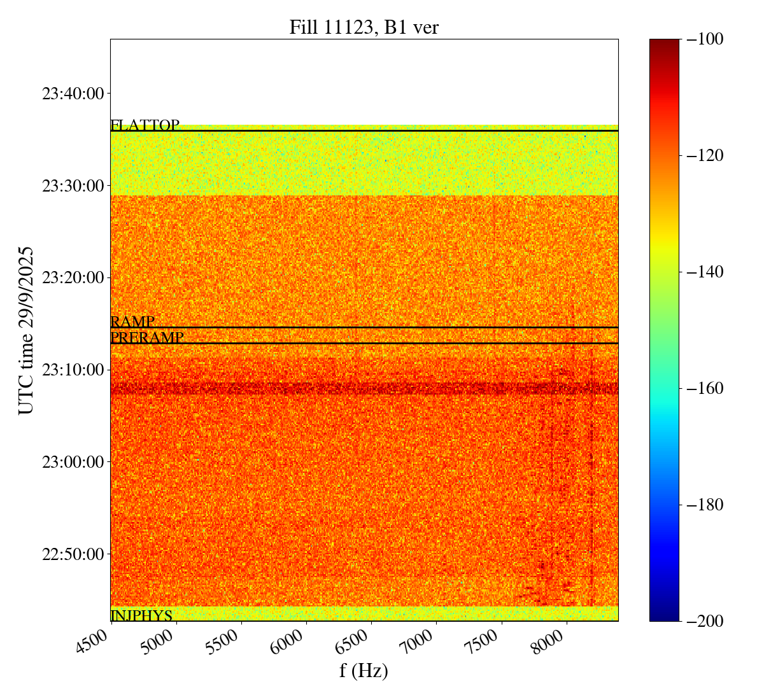The height and width of the screenshot is (700, 764).
Task: Click the plot title 'Fill 11123, B1 ver'
Action: (x=364, y=27)
